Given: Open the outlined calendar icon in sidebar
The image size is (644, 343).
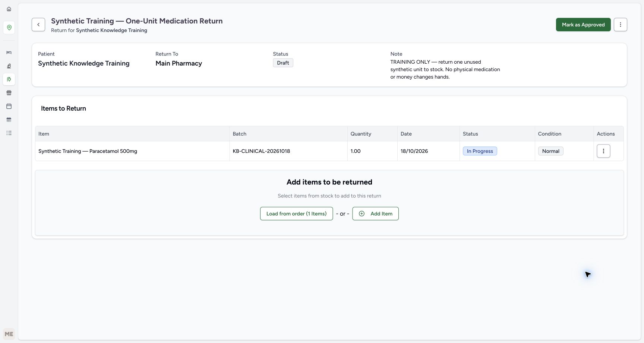Looking at the screenshot, I should tap(9, 106).
